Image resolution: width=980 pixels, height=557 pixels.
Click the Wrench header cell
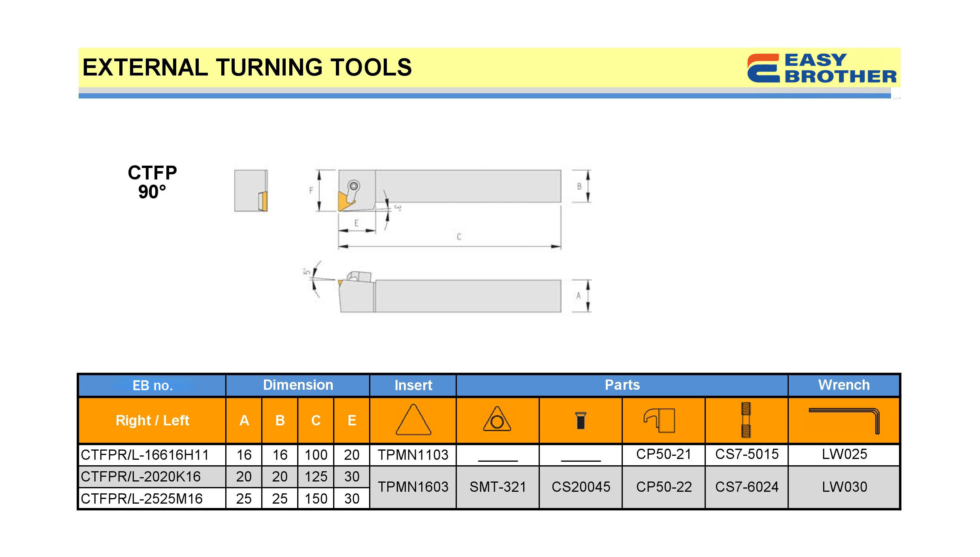click(x=844, y=385)
